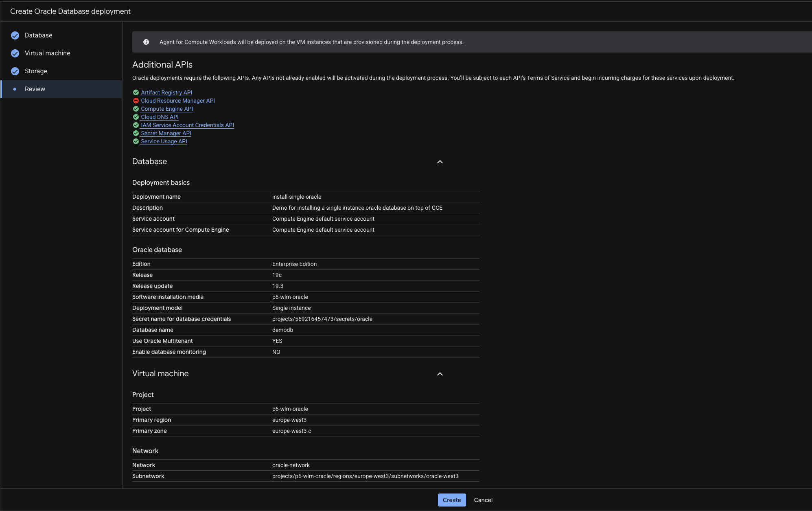Click the Project value p6-wlm-oracle
This screenshot has height=511, width=812.
pos(290,409)
